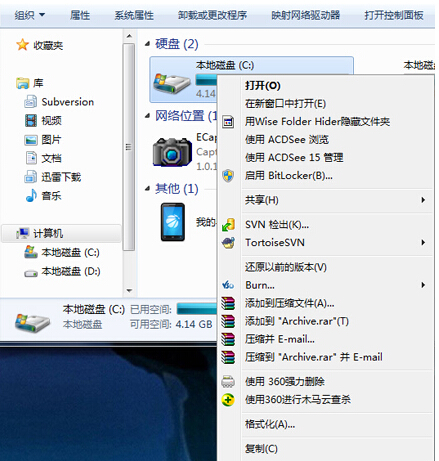Click the Libraries folder icon

pyautogui.click(x=23, y=83)
